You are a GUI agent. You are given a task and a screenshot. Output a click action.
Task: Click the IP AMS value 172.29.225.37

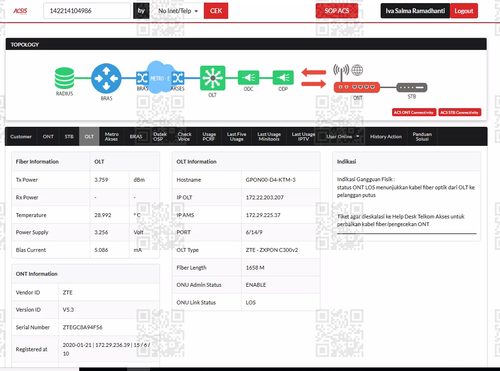coord(263,215)
